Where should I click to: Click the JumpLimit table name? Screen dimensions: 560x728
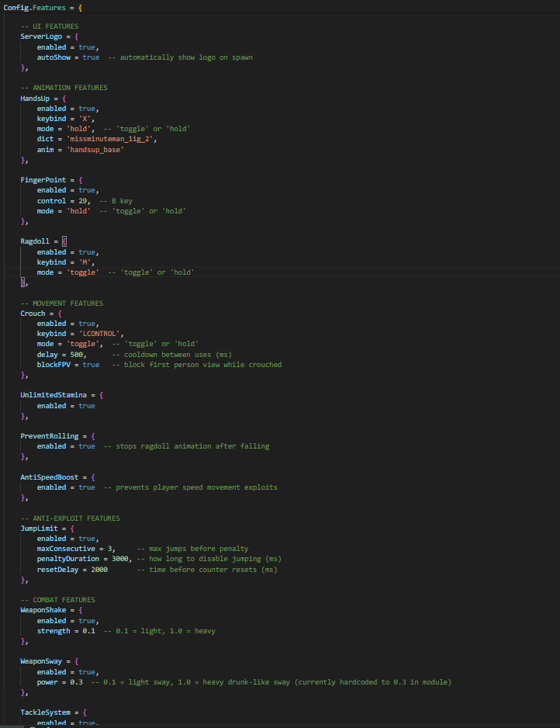tap(39, 529)
